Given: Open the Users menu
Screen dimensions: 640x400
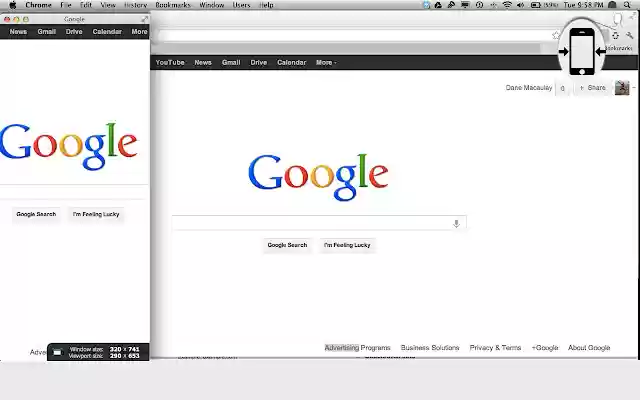Looking at the screenshot, I should [241, 5].
